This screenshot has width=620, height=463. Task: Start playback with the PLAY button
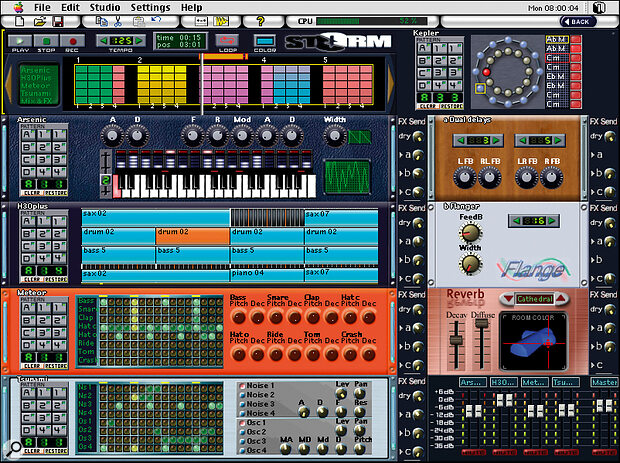[x=20, y=41]
